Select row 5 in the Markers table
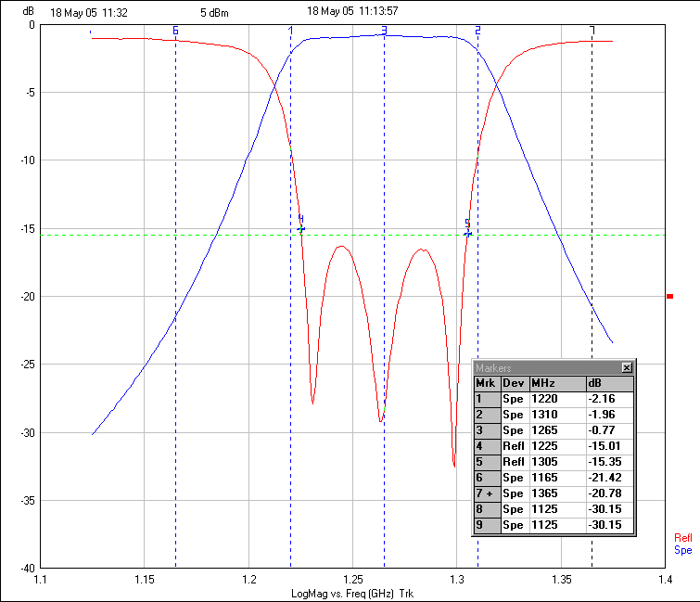 554,462
